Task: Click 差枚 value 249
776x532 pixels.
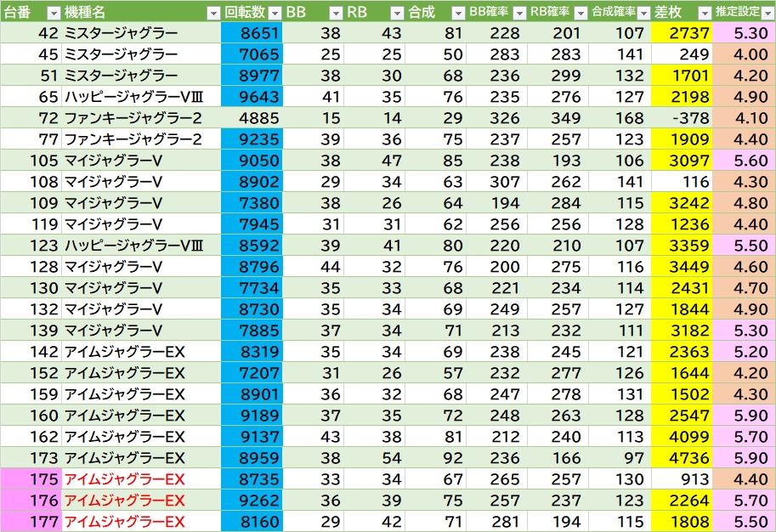Action: (x=682, y=54)
